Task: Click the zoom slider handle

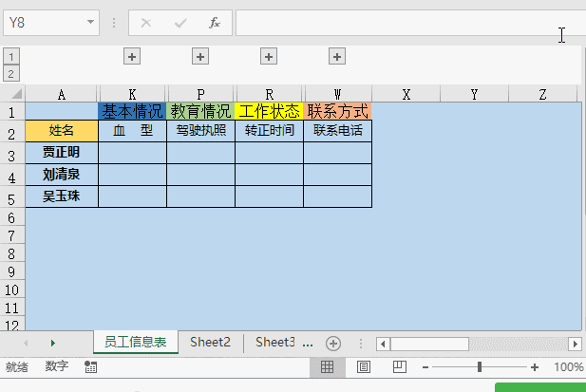Action: pyautogui.click(x=481, y=367)
